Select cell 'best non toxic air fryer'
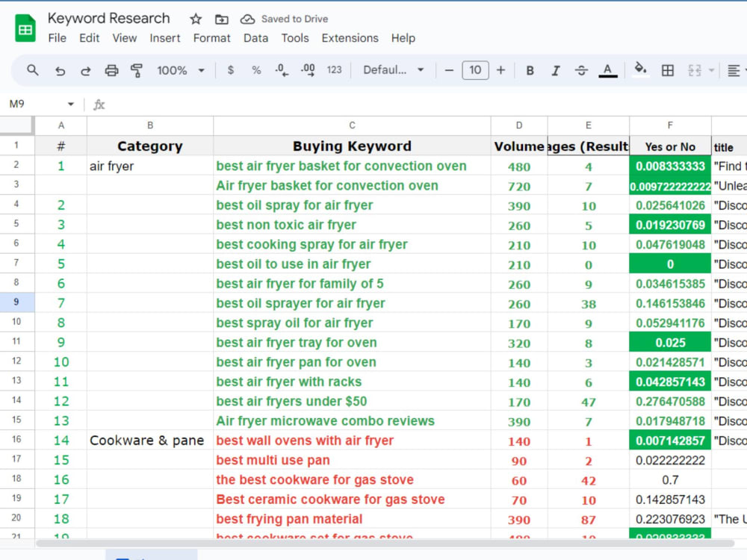Screen dimensions: 747x560 [352, 224]
